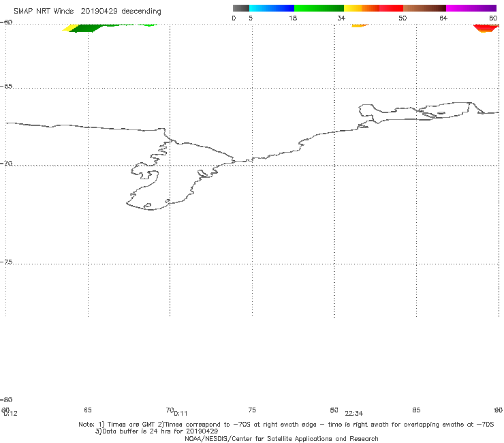Image resolution: width=504 pixels, height=443 pixels.
Task: Click the '64' label under the color bar
Action: 443,18
